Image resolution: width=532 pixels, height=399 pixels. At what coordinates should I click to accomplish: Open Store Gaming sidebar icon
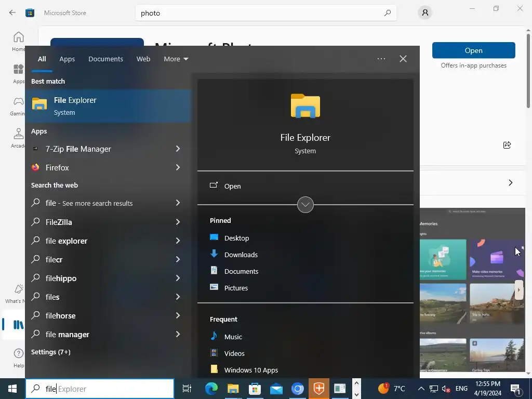coord(18,106)
